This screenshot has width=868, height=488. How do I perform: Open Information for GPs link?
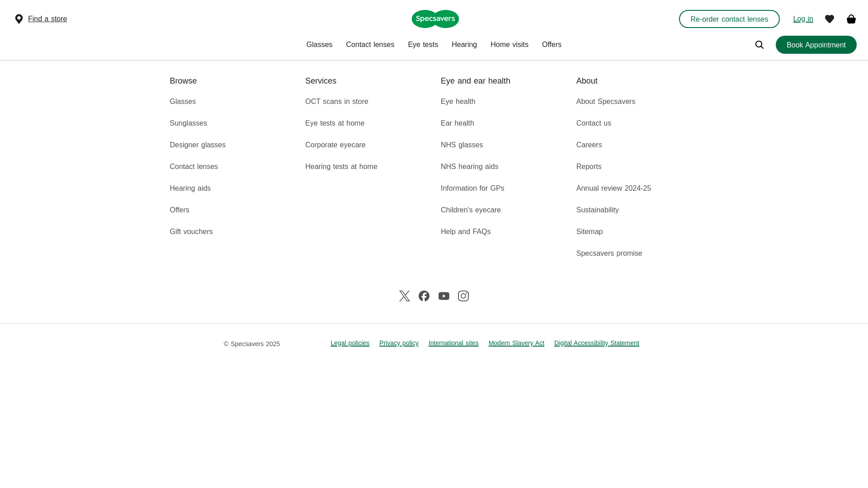472,188
